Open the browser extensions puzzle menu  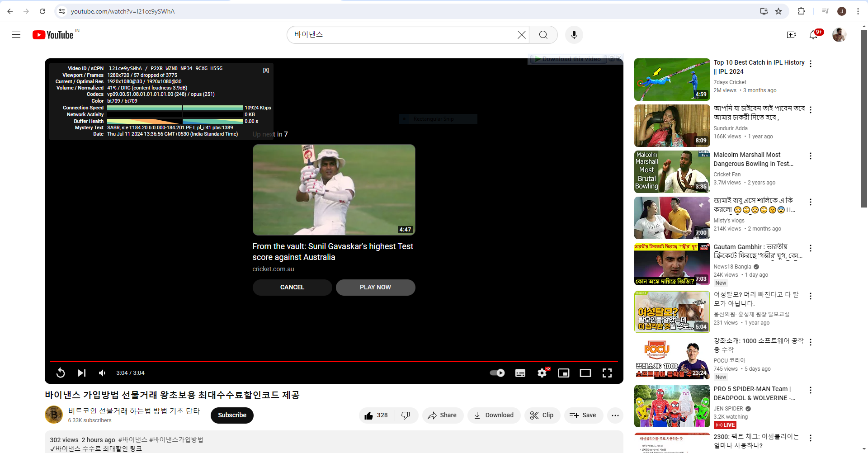point(802,11)
